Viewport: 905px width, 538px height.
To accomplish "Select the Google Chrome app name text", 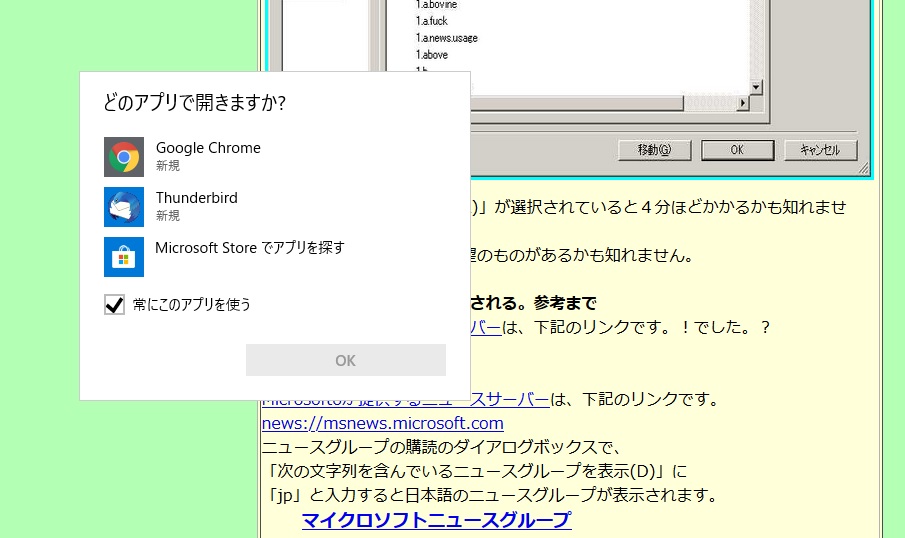I will (x=208, y=148).
